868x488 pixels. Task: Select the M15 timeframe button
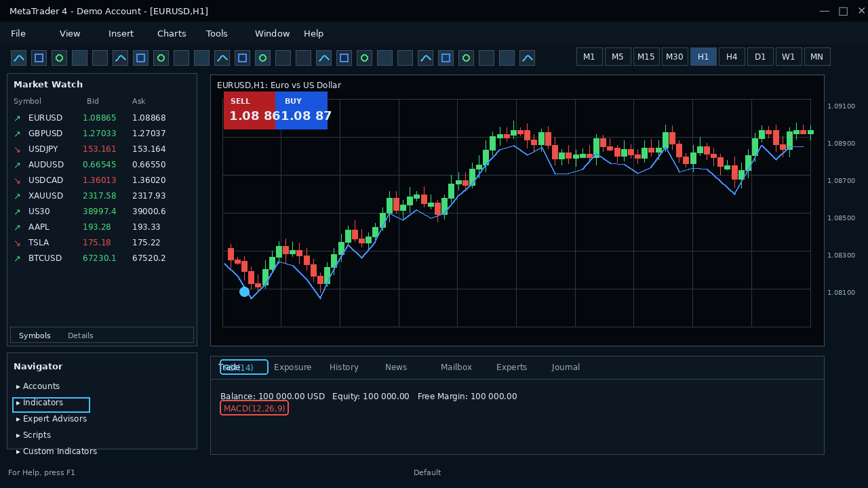pos(646,57)
